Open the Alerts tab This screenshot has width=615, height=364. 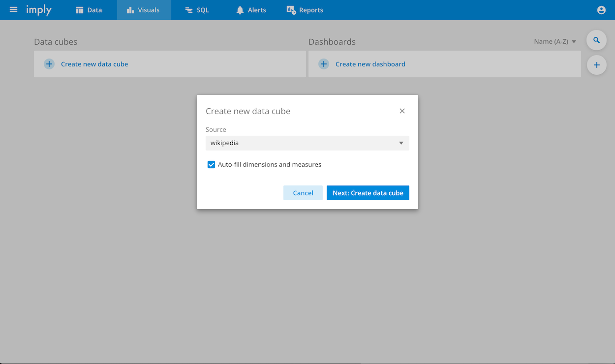pyautogui.click(x=251, y=10)
